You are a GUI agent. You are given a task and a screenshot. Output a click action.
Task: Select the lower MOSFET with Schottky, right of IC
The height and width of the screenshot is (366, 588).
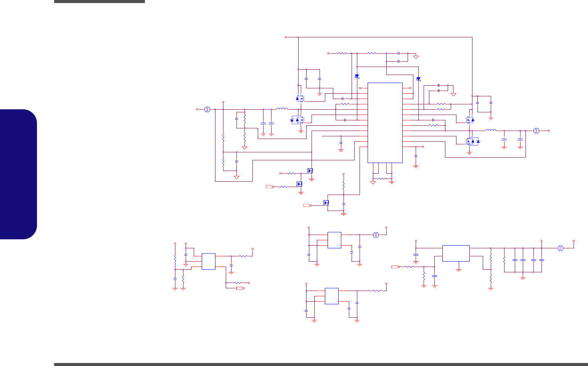tap(473, 141)
